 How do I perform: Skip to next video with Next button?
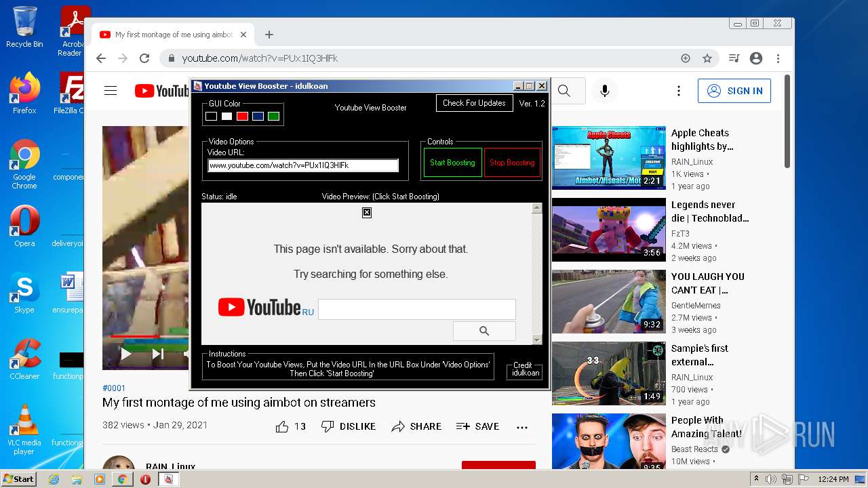click(x=157, y=353)
